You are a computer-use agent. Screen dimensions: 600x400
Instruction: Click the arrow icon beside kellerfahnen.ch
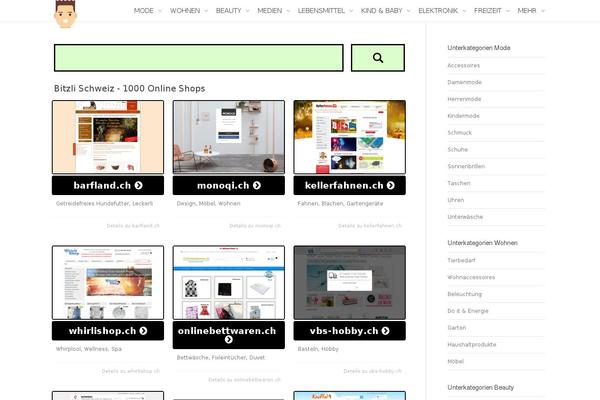coord(390,185)
